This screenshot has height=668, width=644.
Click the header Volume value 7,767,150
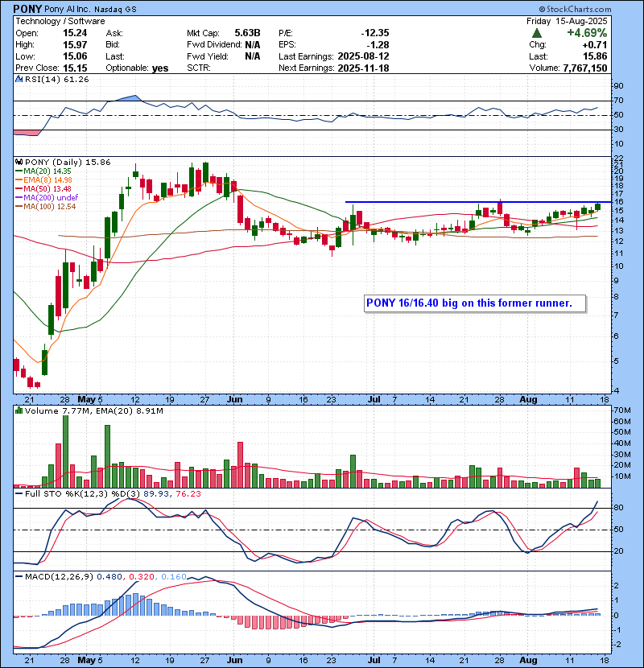tap(584, 68)
